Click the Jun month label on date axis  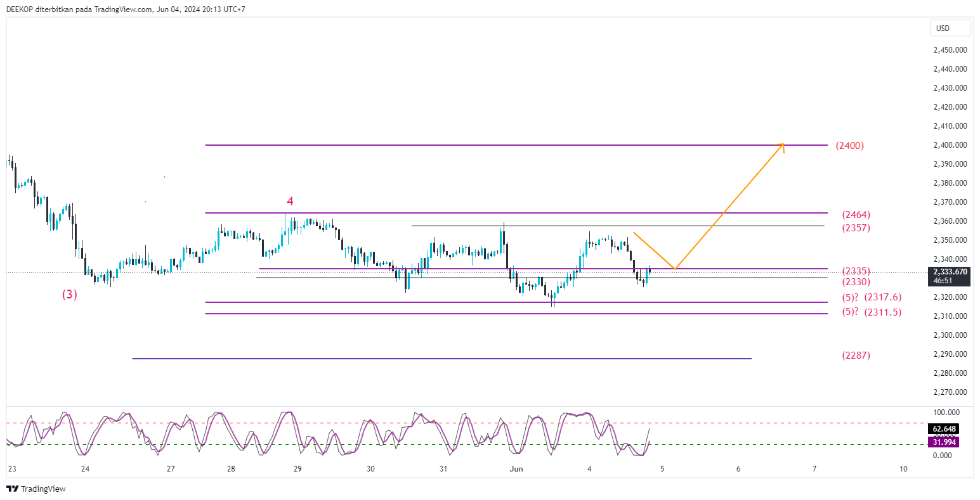click(x=516, y=470)
